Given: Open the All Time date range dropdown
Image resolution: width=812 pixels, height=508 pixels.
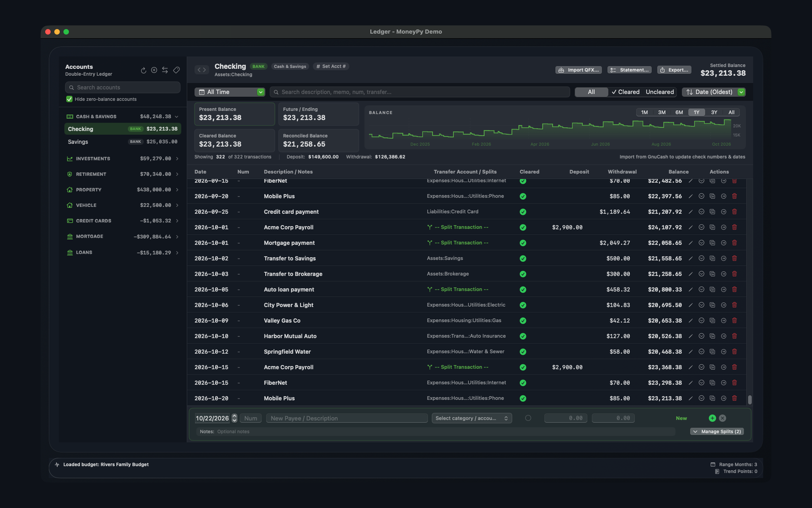Looking at the screenshot, I should [x=230, y=92].
